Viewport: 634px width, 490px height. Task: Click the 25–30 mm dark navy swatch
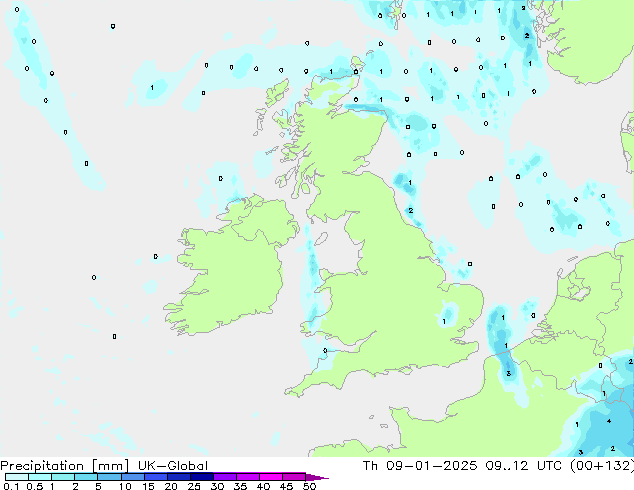[x=201, y=477]
